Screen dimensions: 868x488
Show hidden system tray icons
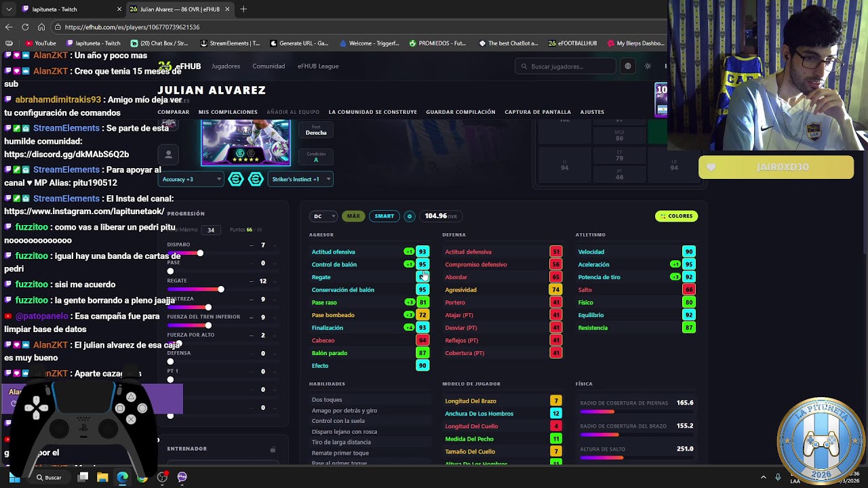(x=763, y=477)
